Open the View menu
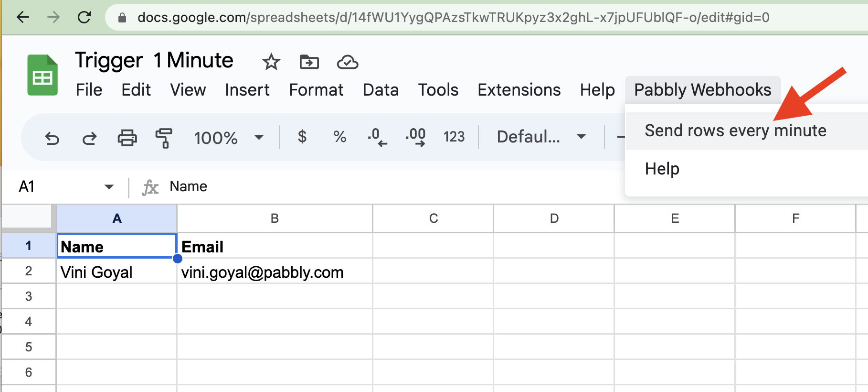The image size is (868, 392). click(x=188, y=90)
